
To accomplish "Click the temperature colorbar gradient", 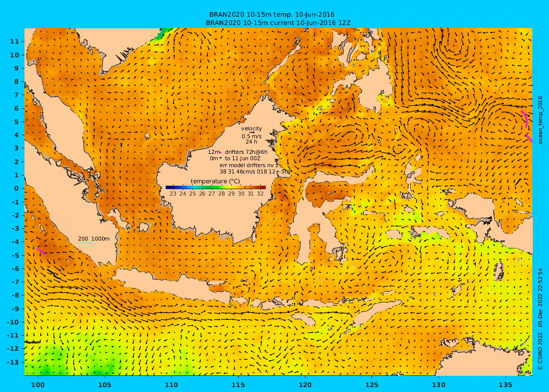I will (x=216, y=188).
